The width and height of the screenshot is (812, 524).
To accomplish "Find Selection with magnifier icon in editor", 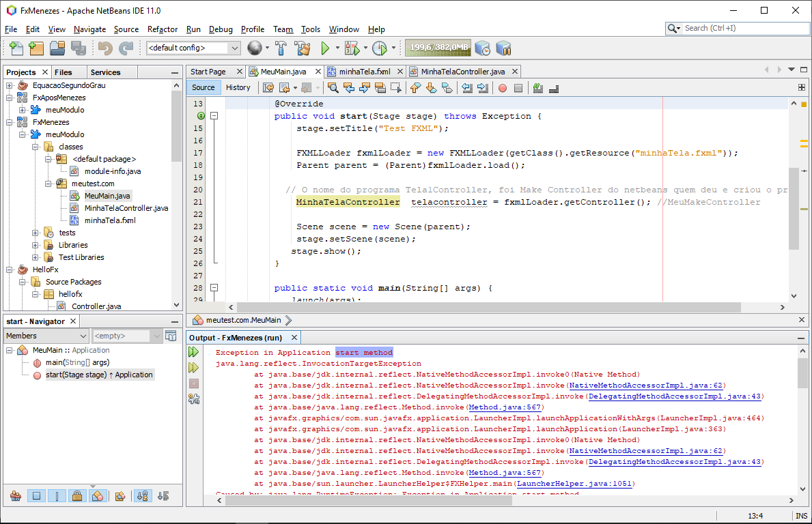I will (x=333, y=88).
